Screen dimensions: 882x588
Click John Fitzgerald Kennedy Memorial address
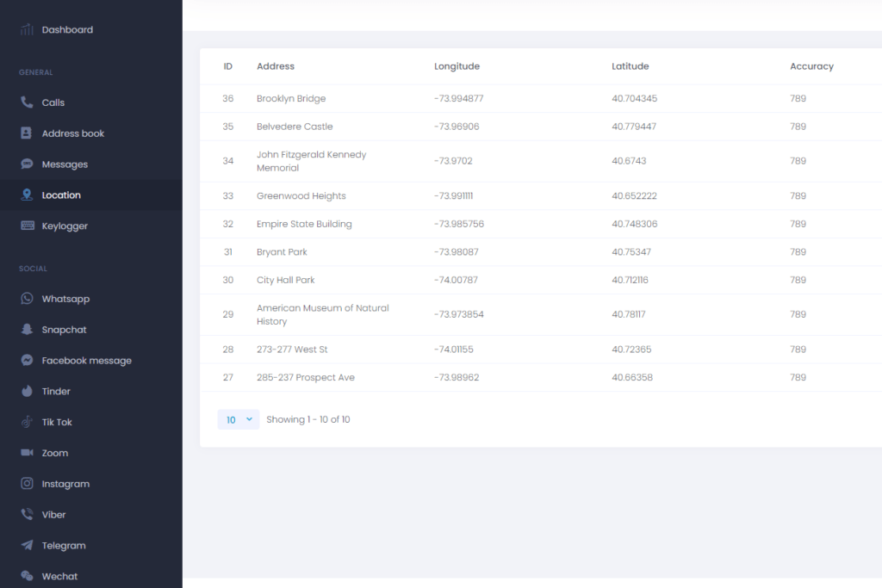(311, 161)
